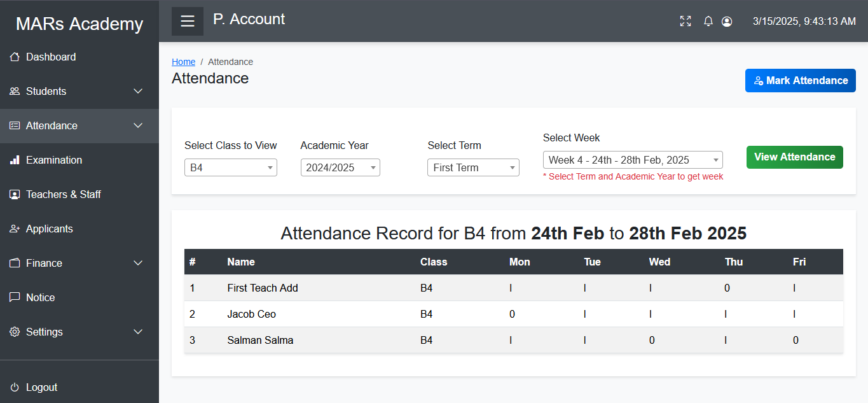Click the Students people icon in sidebar
Image resolution: width=868 pixels, height=403 pixels.
pyautogui.click(x=15, y=91)
